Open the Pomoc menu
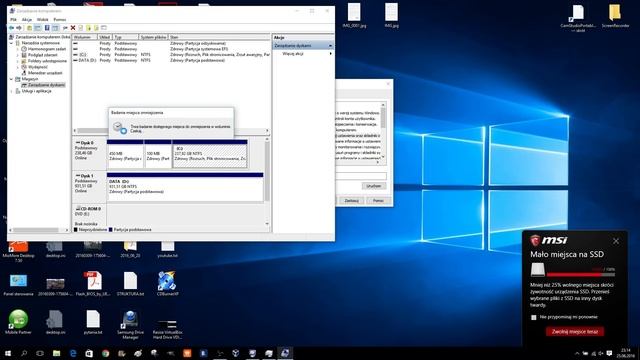The image size is (640, 360). 60,20
